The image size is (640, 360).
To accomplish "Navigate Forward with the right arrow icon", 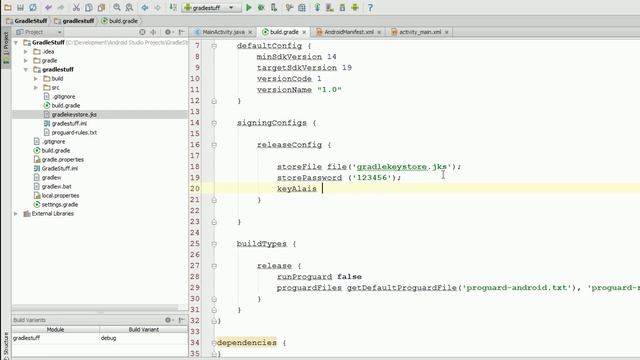I will coord(157,7).
